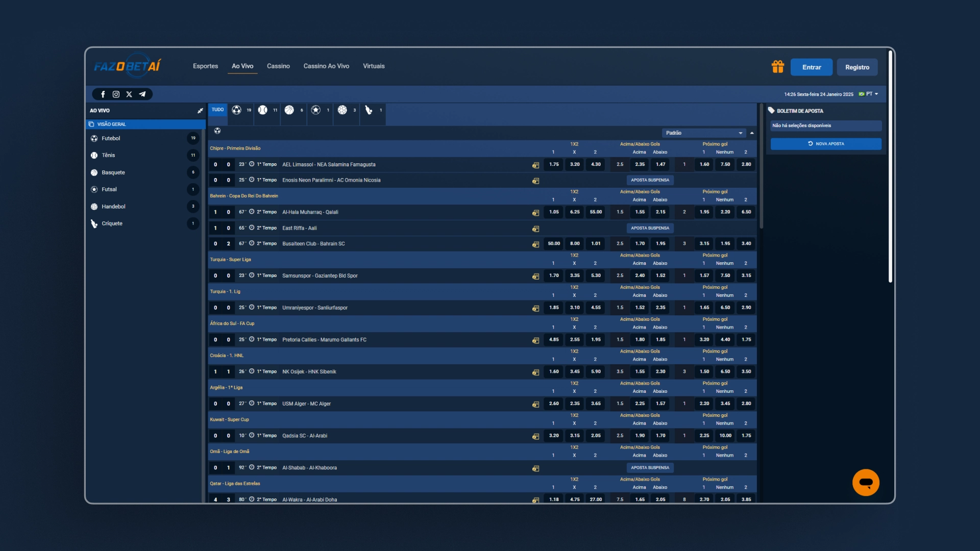Collapse the football section with the up arrow
Viewport: 980px width, 551px height.
(752, 133)
